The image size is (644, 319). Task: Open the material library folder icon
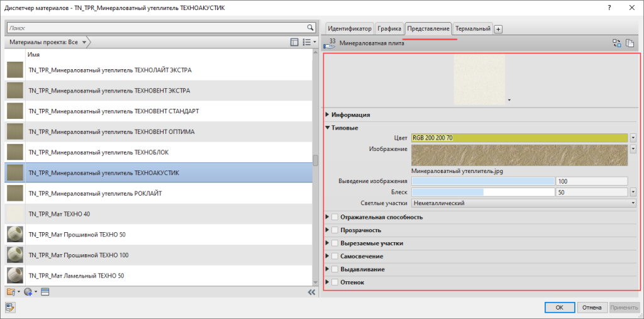pyautogui.click(x=13, y=292)
